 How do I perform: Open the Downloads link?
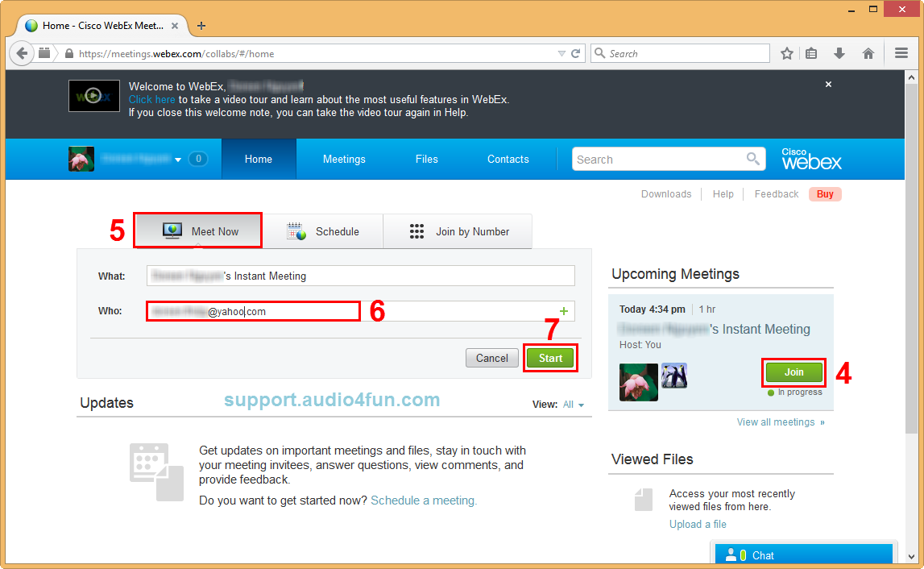point(666,194)
